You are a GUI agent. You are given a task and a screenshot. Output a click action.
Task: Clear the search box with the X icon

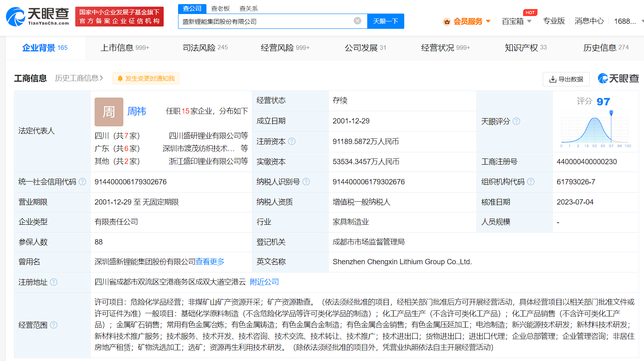(x=357, y=21)
